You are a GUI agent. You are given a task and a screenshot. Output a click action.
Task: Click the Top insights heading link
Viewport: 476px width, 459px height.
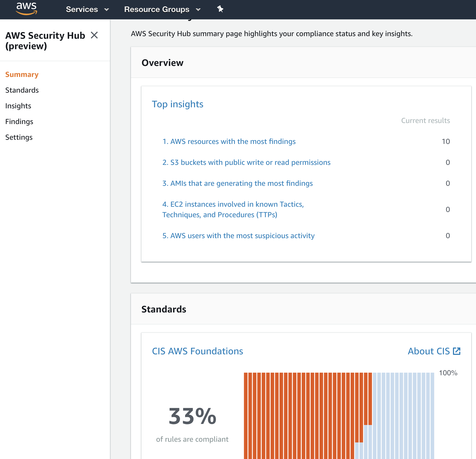point(178,104)
